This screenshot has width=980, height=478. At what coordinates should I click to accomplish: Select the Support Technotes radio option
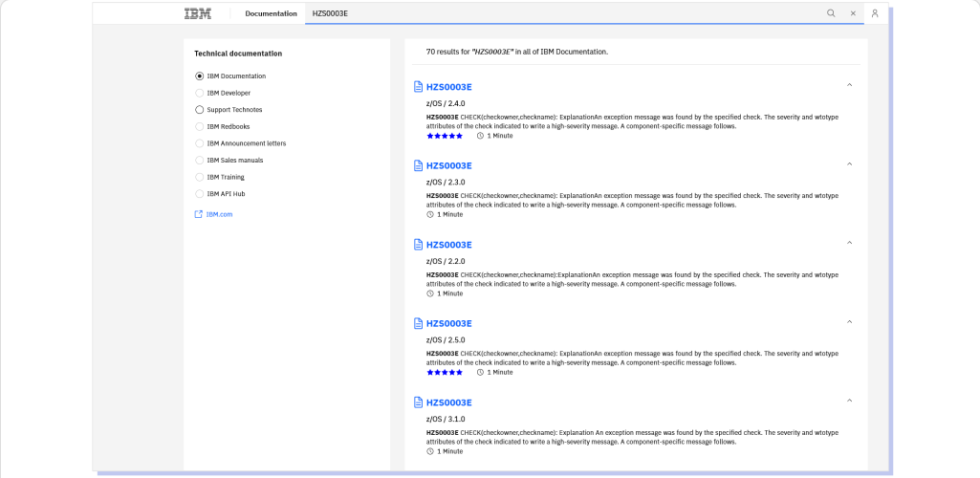pos(200,110)
